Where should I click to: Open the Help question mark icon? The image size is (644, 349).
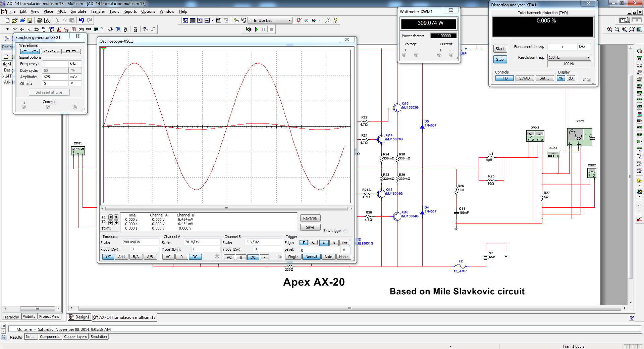pos(335,20)
